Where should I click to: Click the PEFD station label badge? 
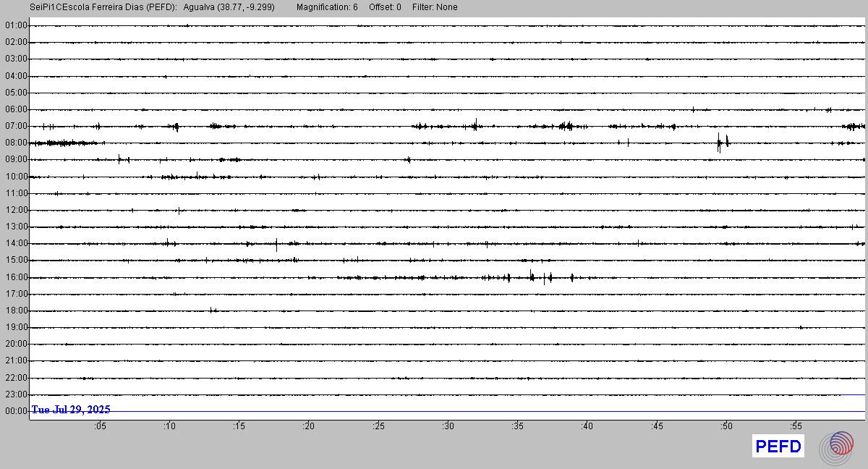778,447
